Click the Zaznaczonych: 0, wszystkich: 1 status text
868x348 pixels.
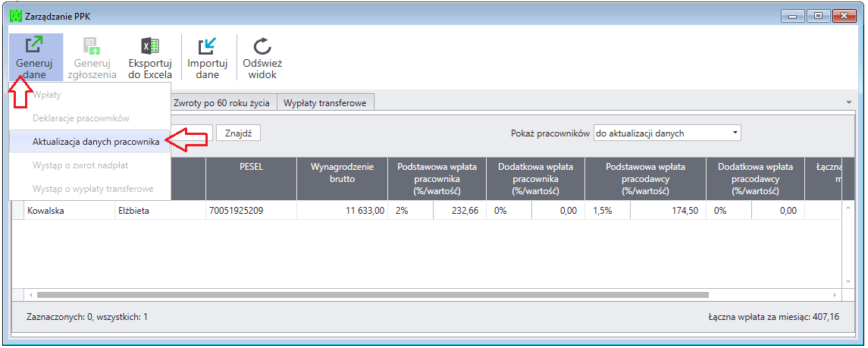(87, 317)
